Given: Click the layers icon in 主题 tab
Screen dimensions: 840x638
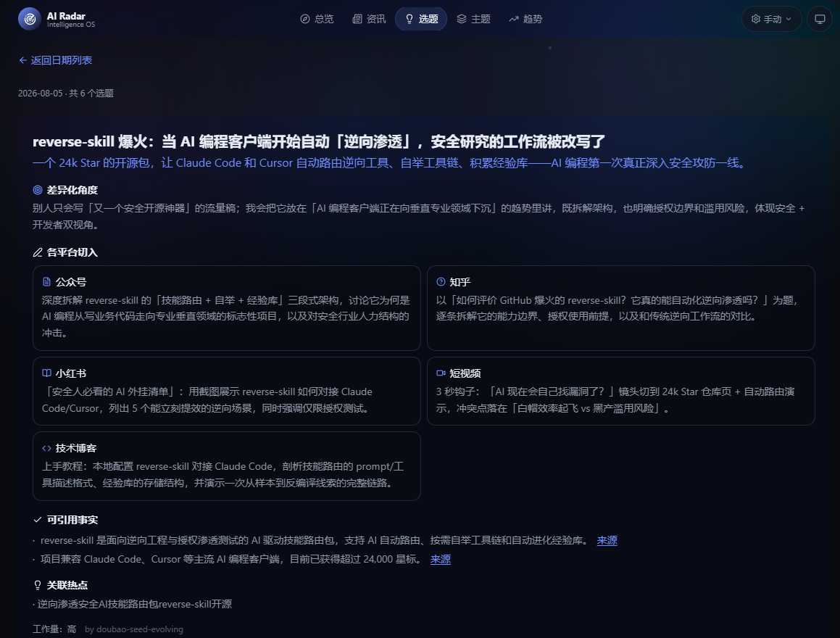Looking at the screenshot, I should 461,20.
